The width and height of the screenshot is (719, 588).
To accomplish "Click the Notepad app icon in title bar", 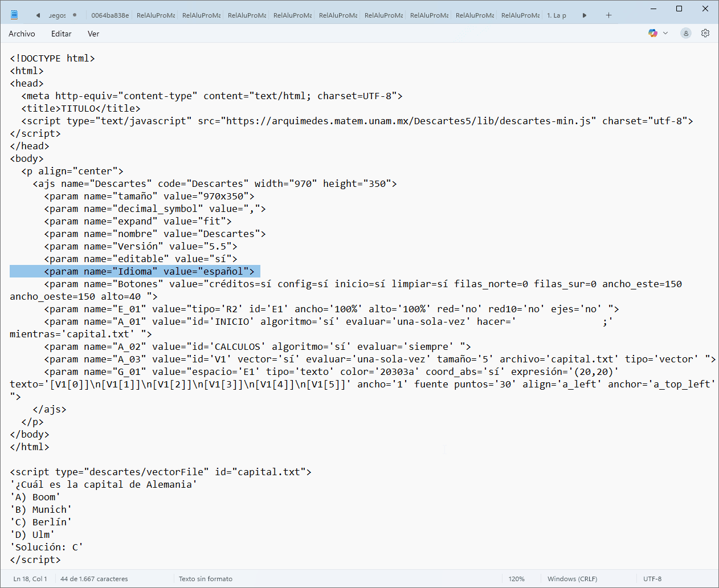I will tap(14, 15).
